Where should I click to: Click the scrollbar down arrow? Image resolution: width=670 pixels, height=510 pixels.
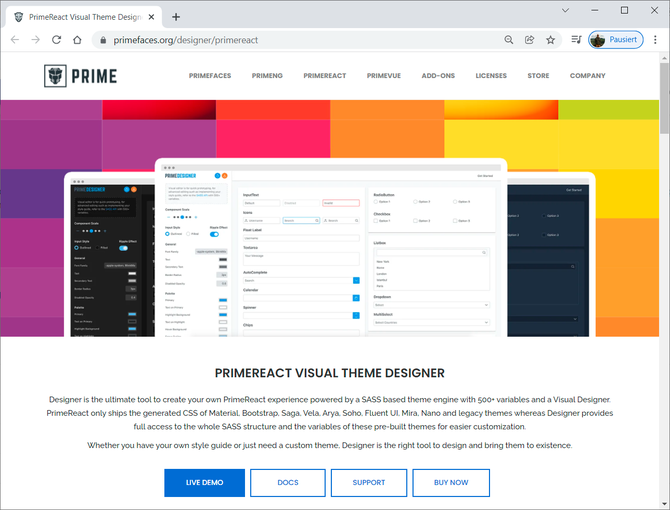(x=664, y=504)
